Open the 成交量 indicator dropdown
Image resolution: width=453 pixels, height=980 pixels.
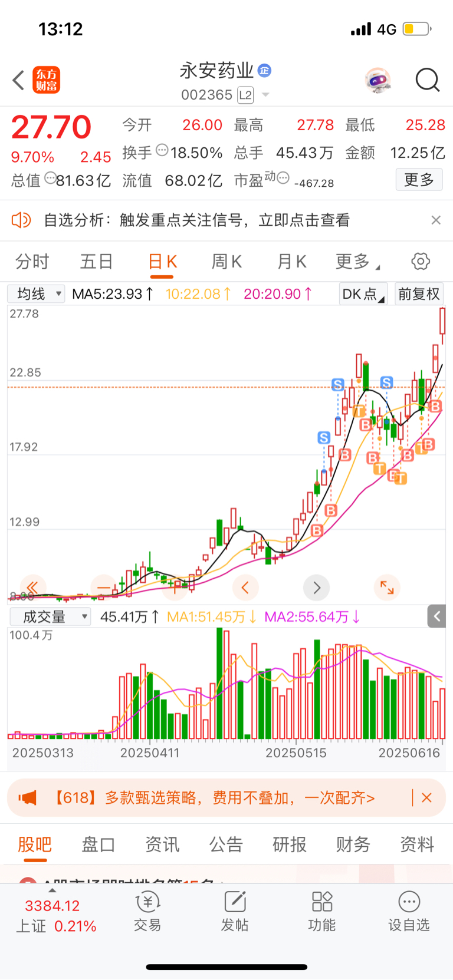tap(50, 617)
